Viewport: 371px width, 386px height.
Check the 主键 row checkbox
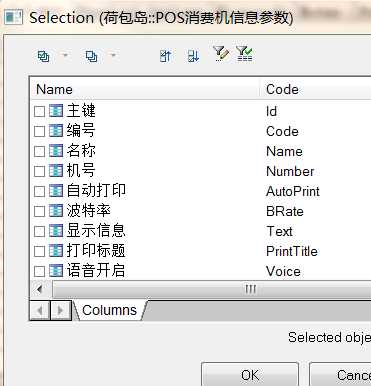pyautogui.click(x=39, y=111)
